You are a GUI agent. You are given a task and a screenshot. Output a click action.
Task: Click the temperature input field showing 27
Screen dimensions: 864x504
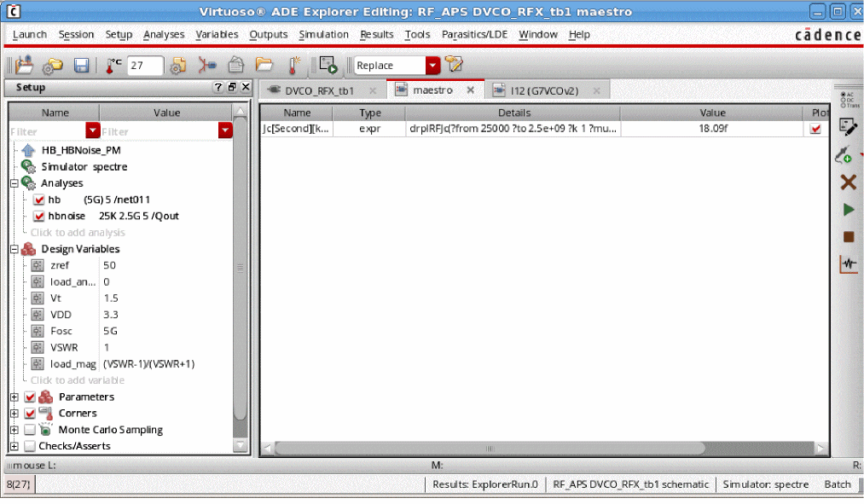pyautogui.click(x=146, y=66)
